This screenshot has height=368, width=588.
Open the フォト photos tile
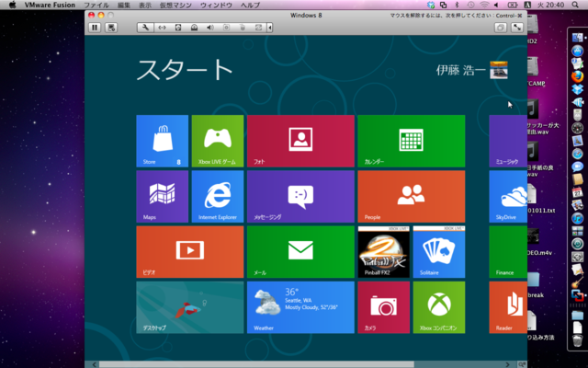pos(300,141)
